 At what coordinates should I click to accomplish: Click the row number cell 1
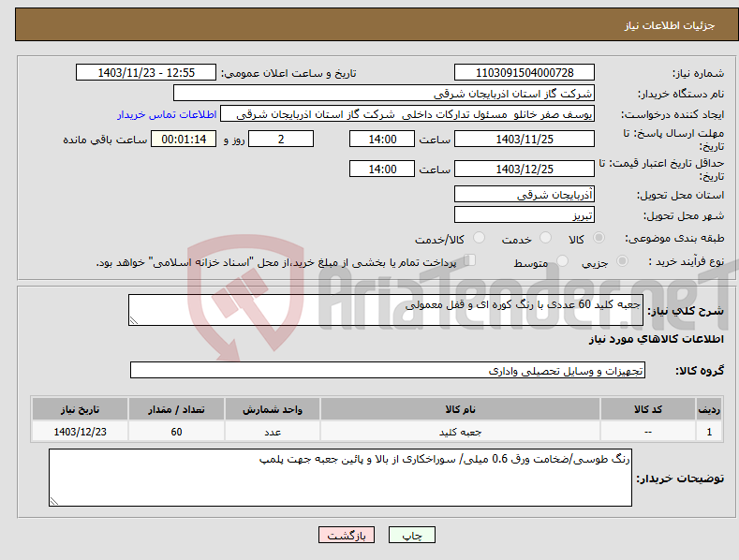(x=709, y=432)
